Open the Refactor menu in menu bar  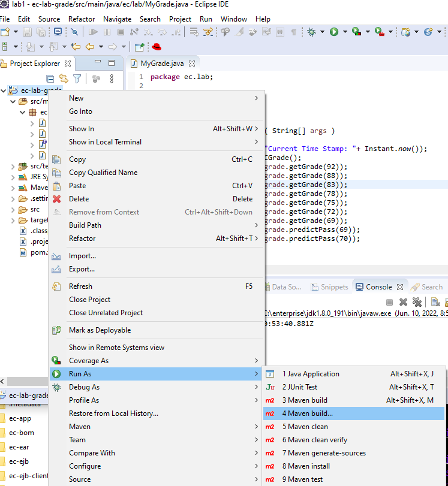(82, 19)
